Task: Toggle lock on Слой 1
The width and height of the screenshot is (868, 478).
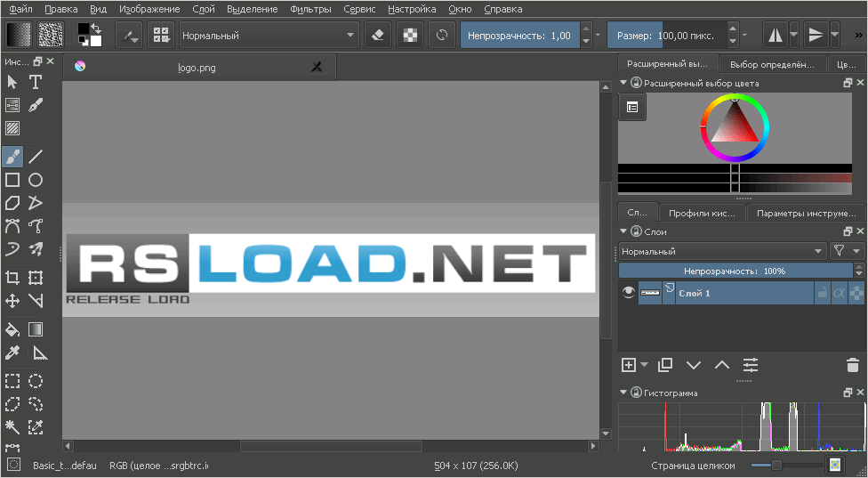Action: [822, 293]
